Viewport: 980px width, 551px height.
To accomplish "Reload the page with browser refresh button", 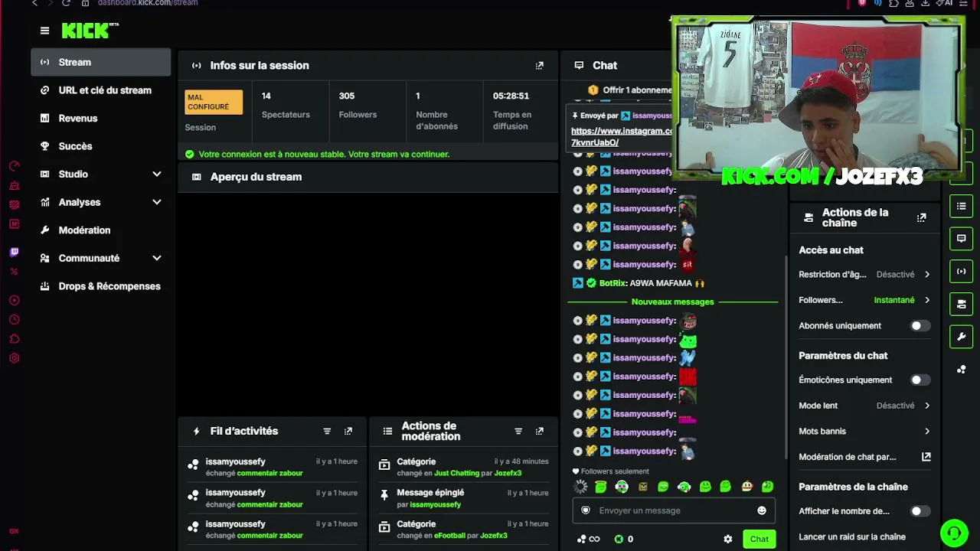I will coord(66,3).
